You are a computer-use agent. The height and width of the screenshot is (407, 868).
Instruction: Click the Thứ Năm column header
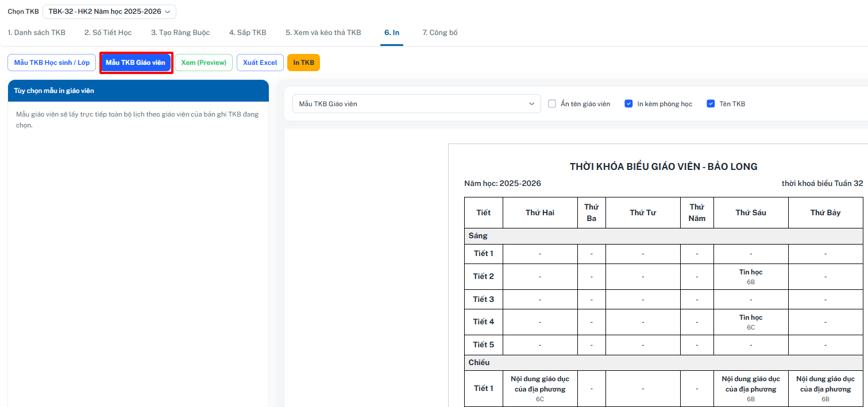pyautogui.click(x=697, y=212)
